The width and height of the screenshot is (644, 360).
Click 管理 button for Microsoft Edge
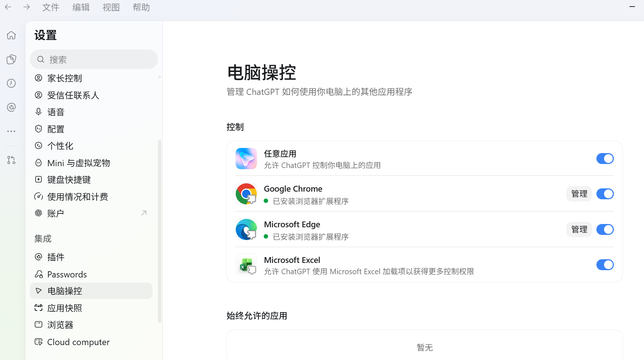[579, 229]
